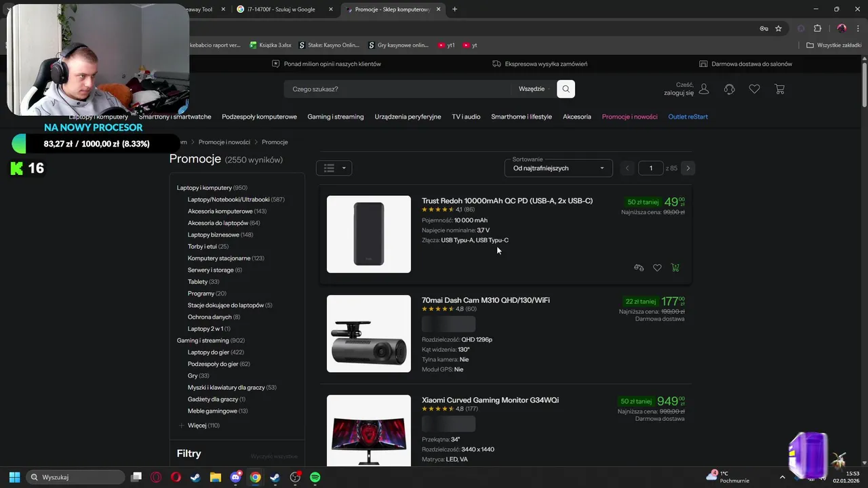868x488 pixels.
Task: Click the search magnifier button
Action: click(566, 89)
